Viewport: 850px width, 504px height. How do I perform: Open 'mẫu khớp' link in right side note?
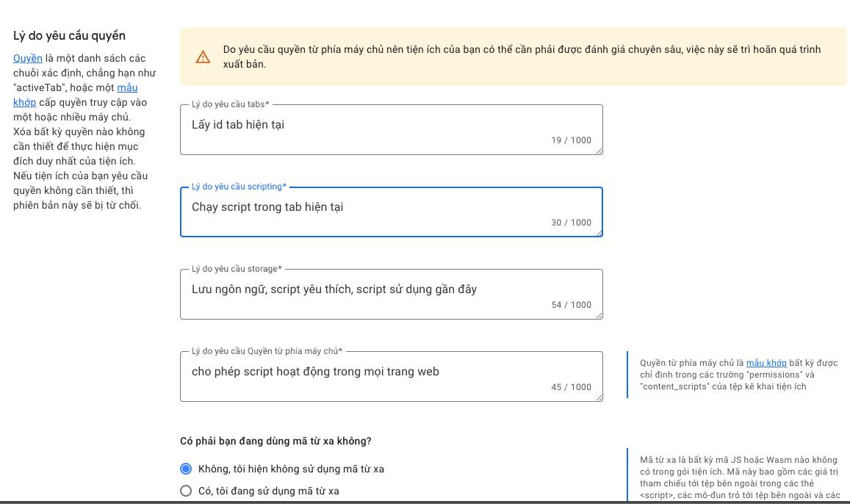766,362
